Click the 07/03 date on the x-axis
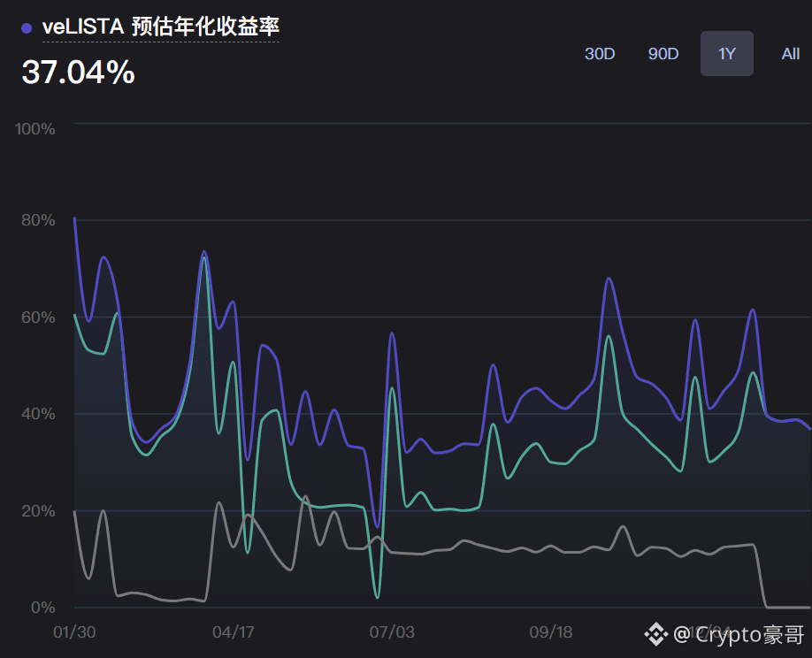Screen dimensions: 812x658 [x=392, y=632]
